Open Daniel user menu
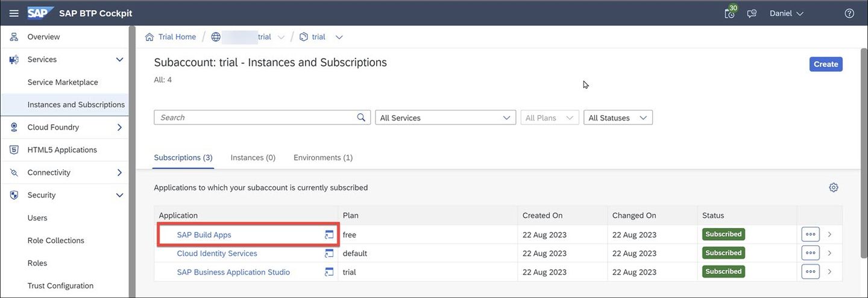The width and height of the screenshot is (868, 298). (x=787, y=13)
